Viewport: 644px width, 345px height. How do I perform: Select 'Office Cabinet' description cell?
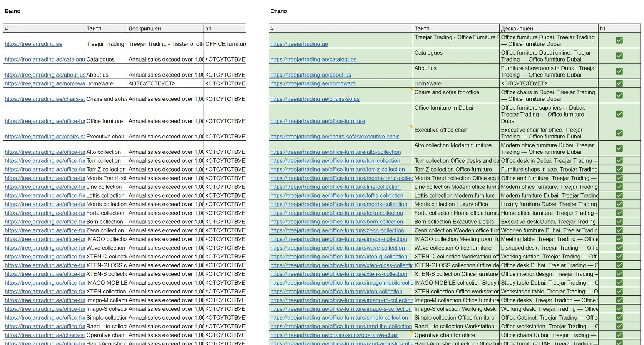pyautogui.click(x=549, y=317)
